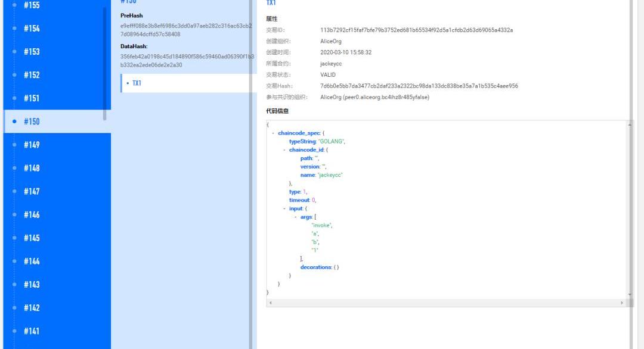Open block #155 in the block list
Screen dimensions: 644x349
point(32,5)
